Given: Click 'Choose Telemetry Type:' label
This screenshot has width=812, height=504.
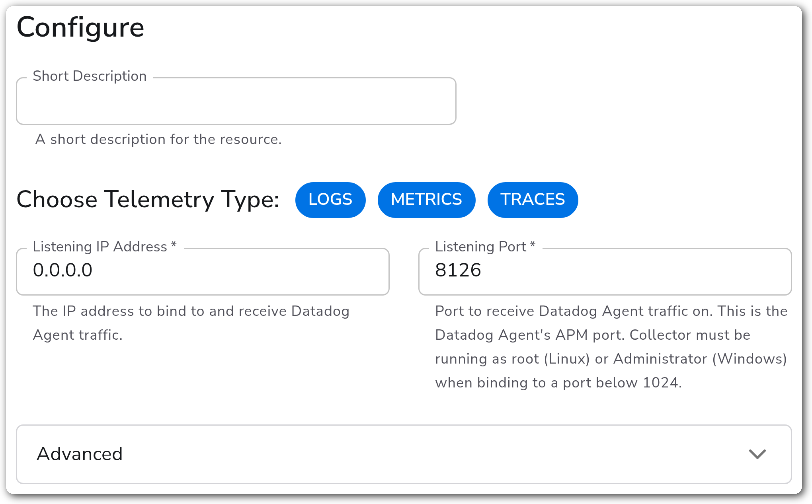Looking at the screenshot, I should (x=148, y=200).
